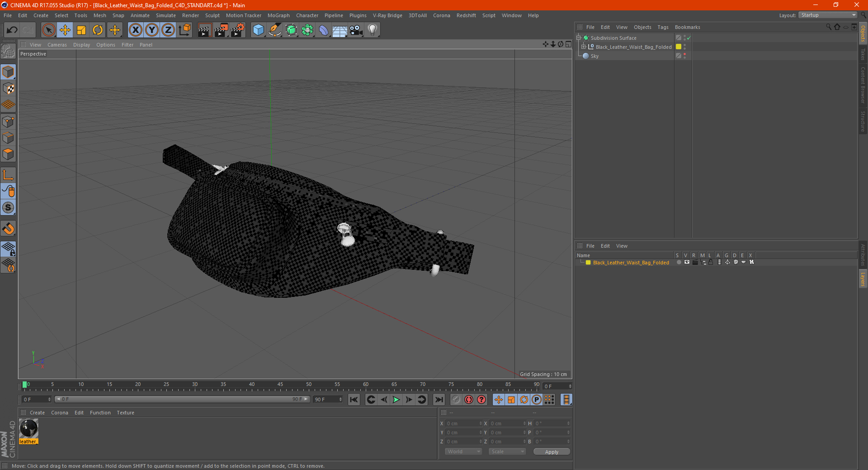
Task: Click Make Editable icon in left toolbar
Action: tap(8, 52)
